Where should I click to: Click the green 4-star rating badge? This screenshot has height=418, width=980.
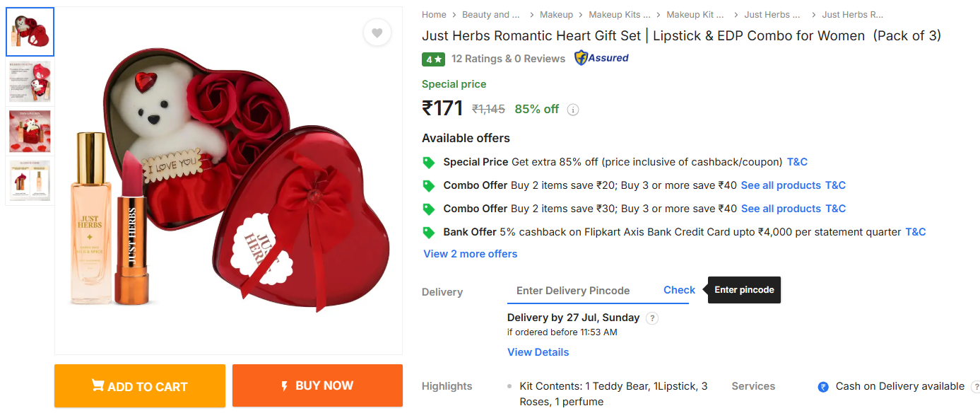coord(433,59)
